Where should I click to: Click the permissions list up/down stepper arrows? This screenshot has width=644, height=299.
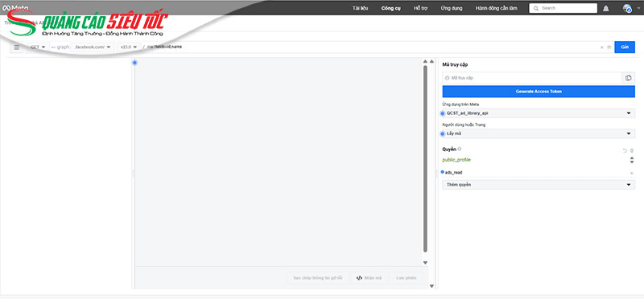click(x=632, y=160)
